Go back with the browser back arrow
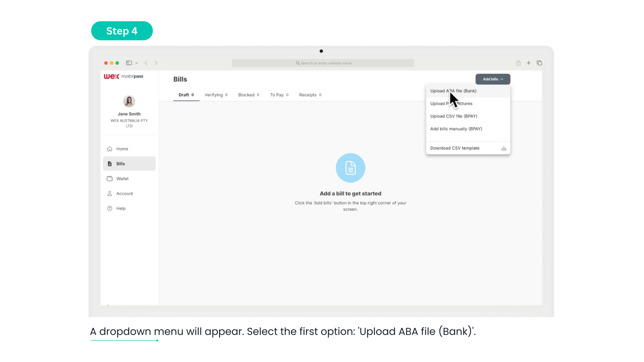This screenshot has height=362, width=644. tap(146, 63)
